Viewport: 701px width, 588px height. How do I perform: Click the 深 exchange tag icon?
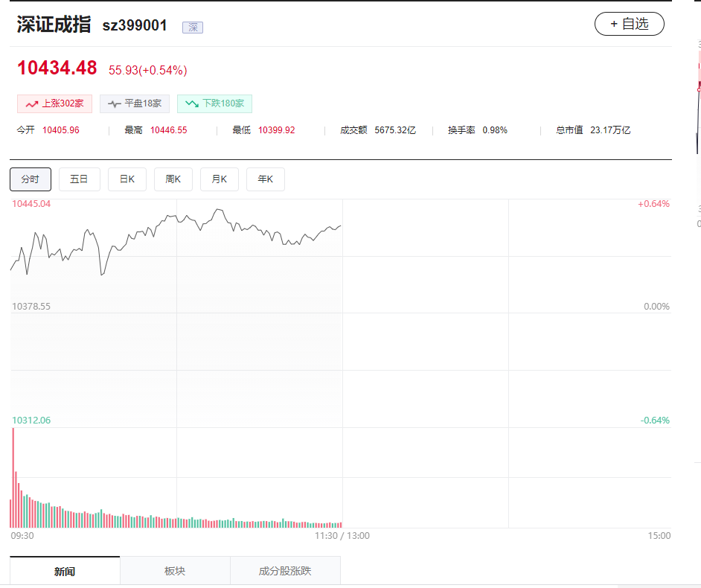click(193, 28)
